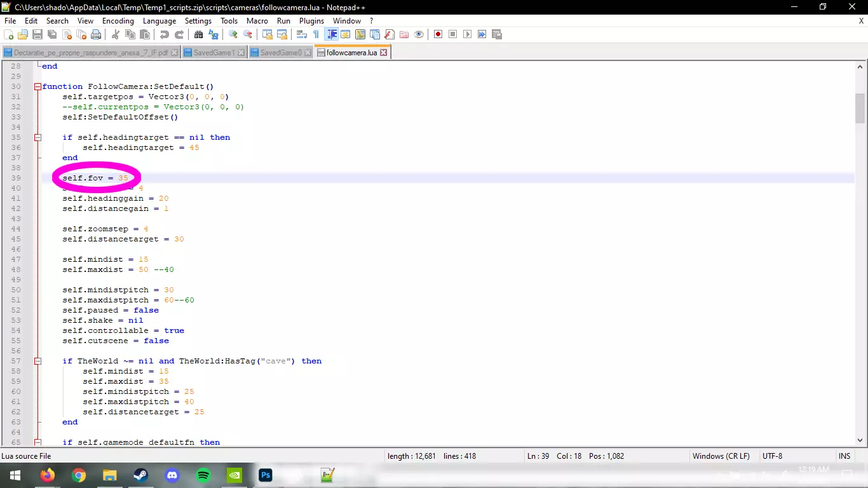Toggle INS insert mode in status bar
This screenshot has width=868, height=488.
pos(844,456)
